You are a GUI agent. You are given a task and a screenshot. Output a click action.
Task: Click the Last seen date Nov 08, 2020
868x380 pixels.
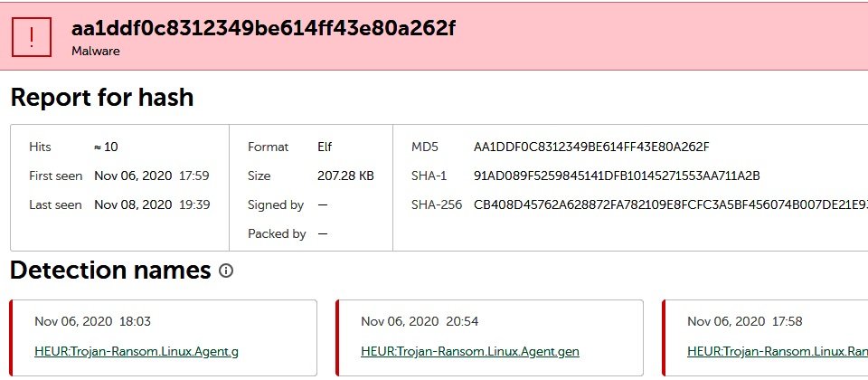(134, 205)
